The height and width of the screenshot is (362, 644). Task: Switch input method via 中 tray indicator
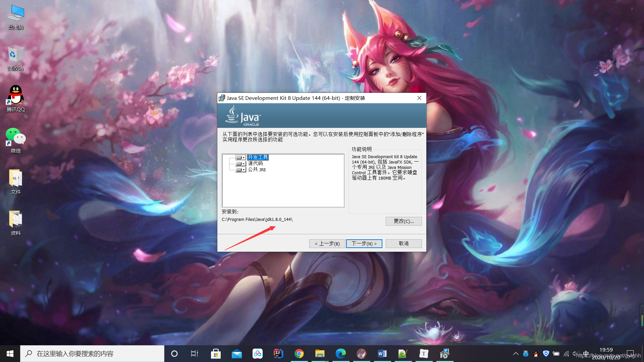586,353
